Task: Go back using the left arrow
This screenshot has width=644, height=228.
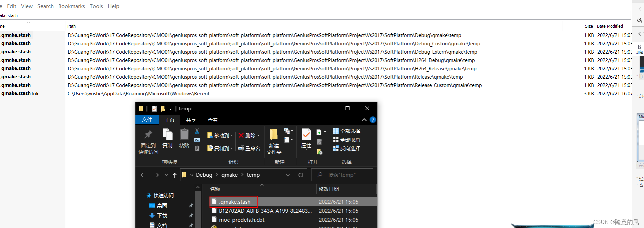Action: tap(143, 175)
